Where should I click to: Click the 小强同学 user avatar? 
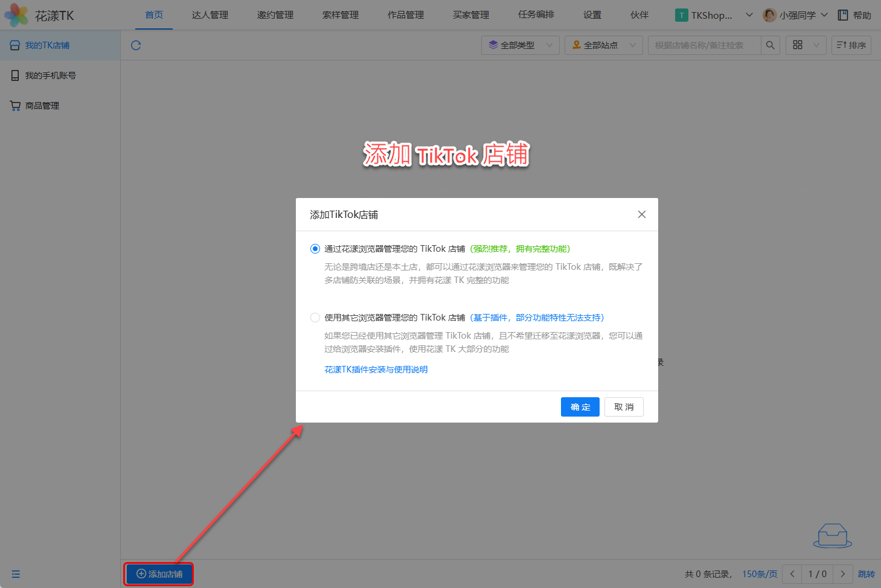tap(769, 15)
